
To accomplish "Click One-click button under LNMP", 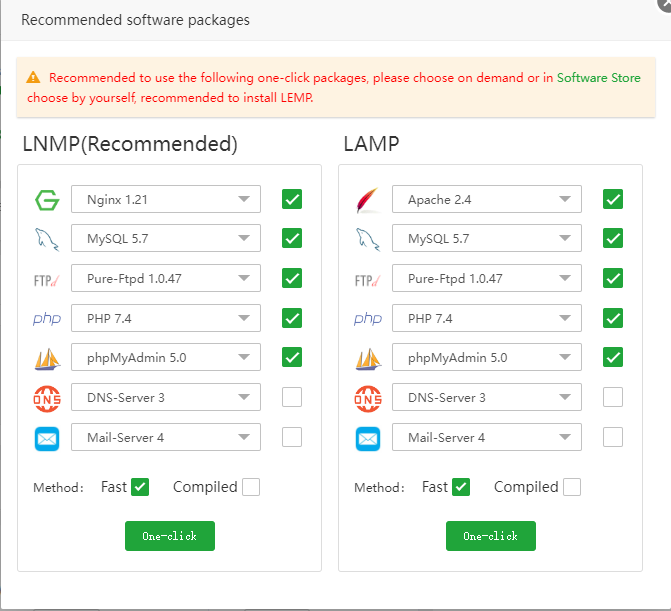I will pos(170,536).
